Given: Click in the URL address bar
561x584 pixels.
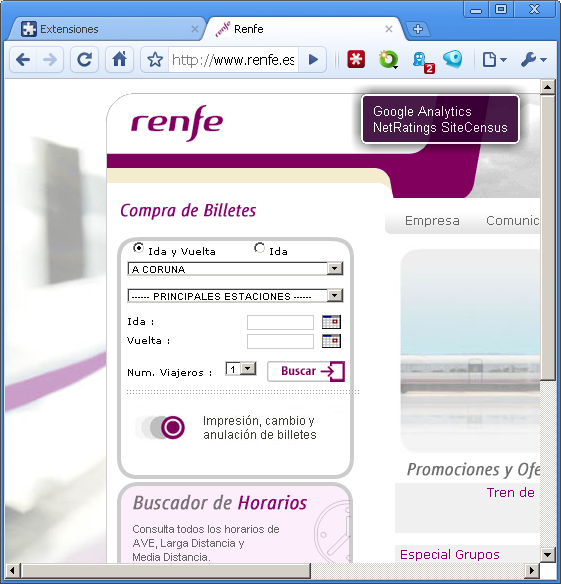Looking at the screenshot, I should pyautogui.click(x=233, y=60).
